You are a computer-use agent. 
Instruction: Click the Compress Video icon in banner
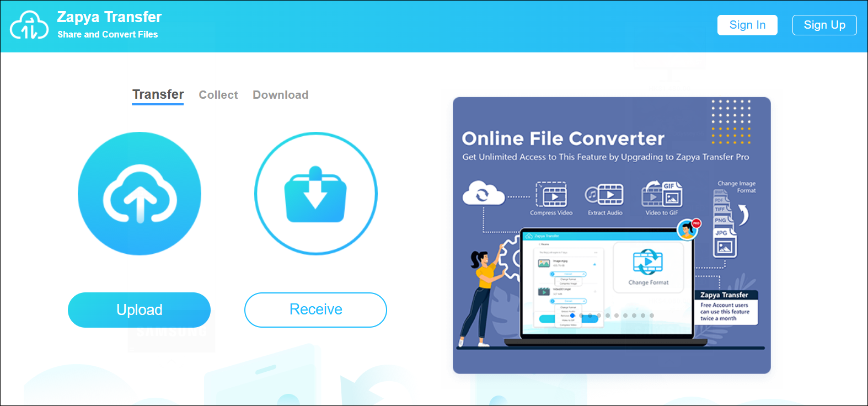pos(551,194)
